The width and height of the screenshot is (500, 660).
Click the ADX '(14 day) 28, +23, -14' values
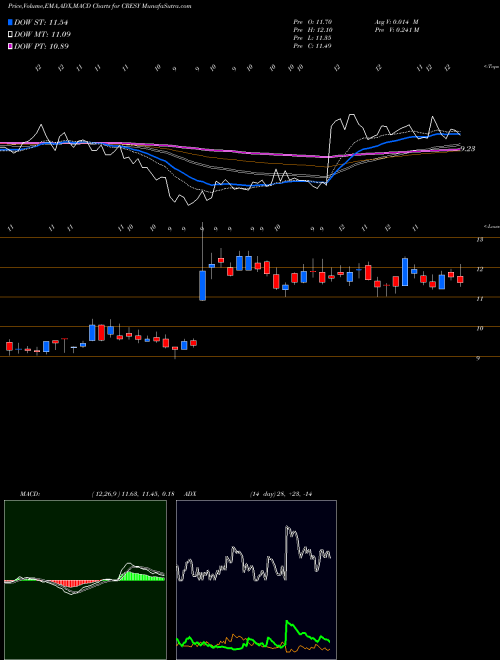(280, 494)
